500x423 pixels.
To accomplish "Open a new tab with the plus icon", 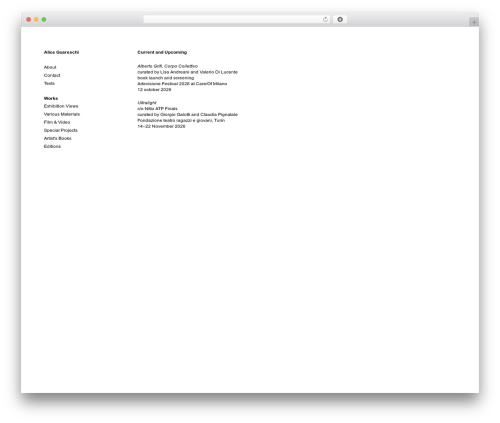I will coord(474,22).
